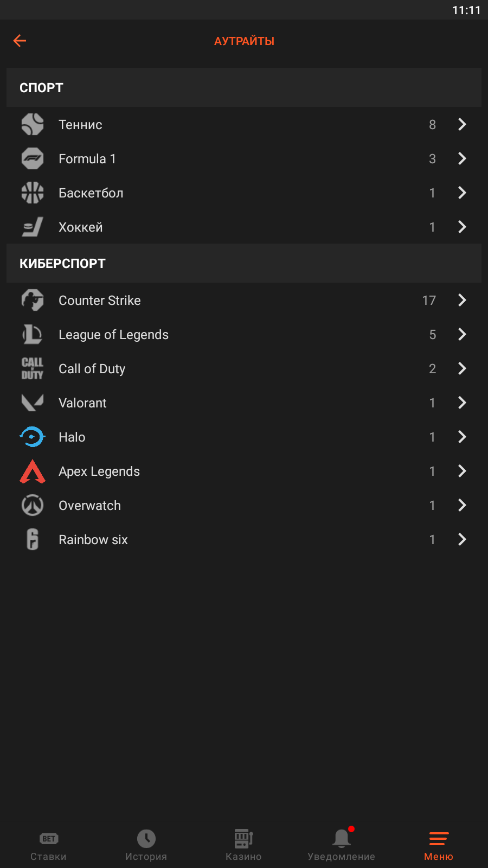Switch to the Ставки tab
Screen dimensions: 488x868
[48, 845]
